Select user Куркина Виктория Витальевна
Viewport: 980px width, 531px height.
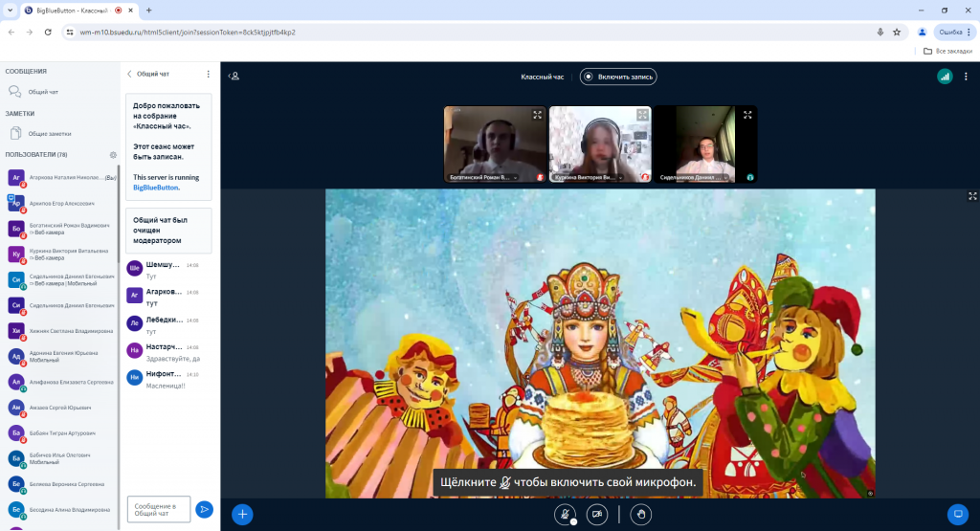(x=60, y=254)
